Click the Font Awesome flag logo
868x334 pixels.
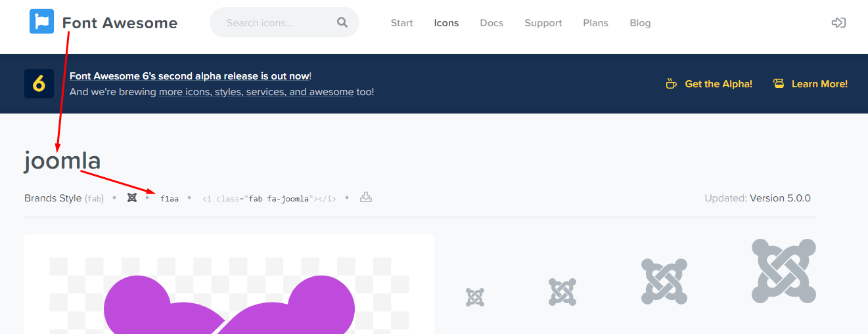click(41, 22)
